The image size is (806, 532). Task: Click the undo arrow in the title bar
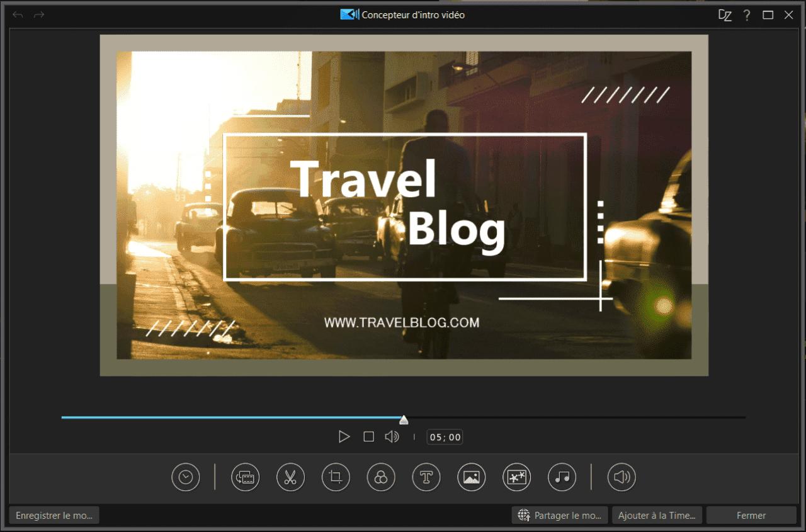click(x=18, y=14)
